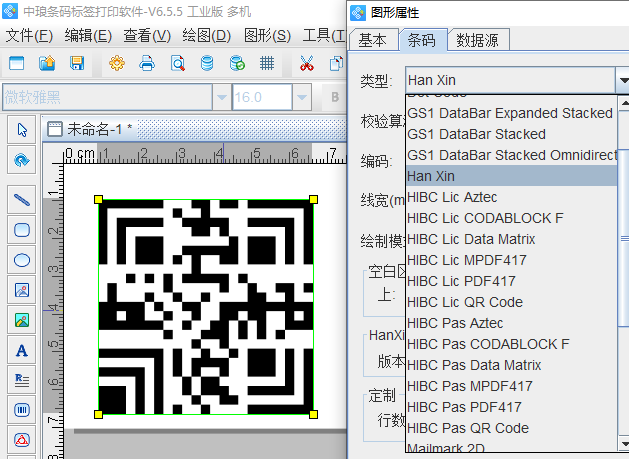Select the green picture tool
Viewport: 629px width, 459px height.
(22, 320)
